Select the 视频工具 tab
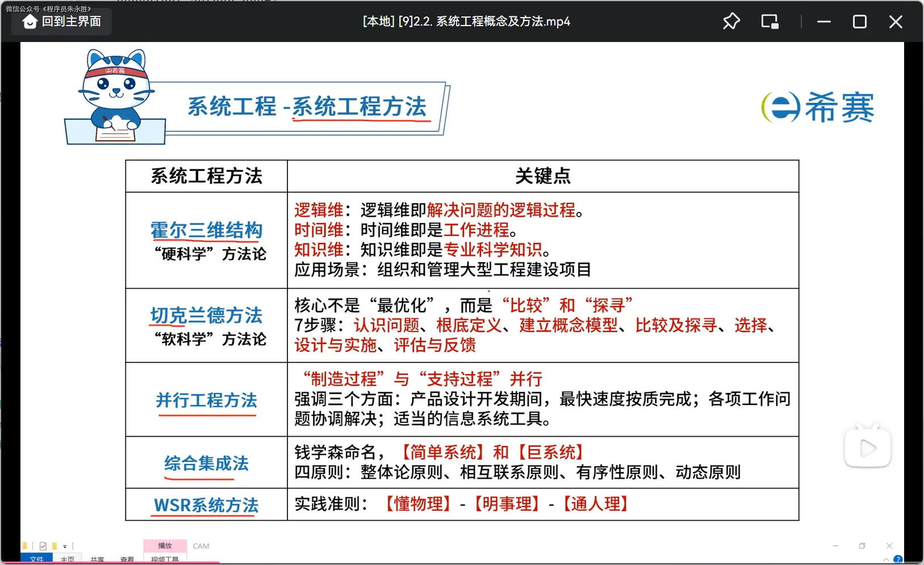Image resolution: width=924 pixels, height=565 pixels. tap(165, 560)
